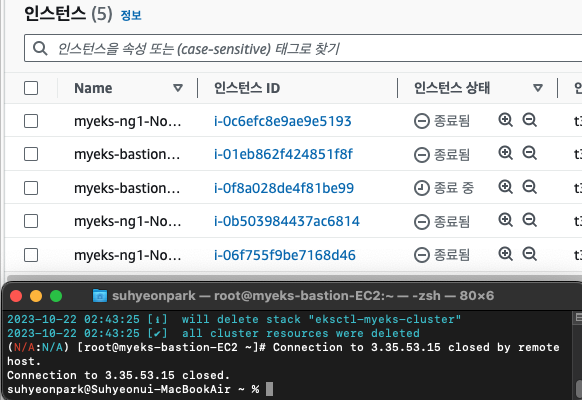The height and width of the screenshot is (400, 582).
Task: Click terminated status icon of i-01eb862f424851f8f
Action: click(422, 155)
